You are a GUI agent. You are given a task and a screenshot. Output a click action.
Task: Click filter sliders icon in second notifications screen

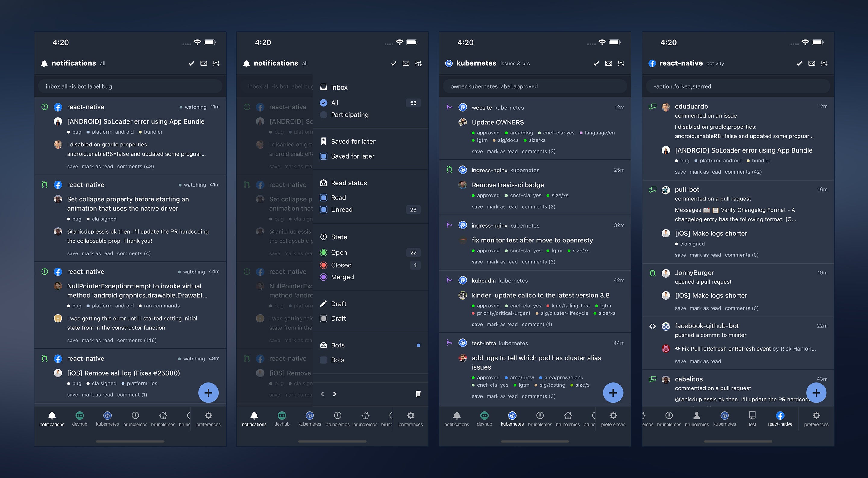[418, 63]
